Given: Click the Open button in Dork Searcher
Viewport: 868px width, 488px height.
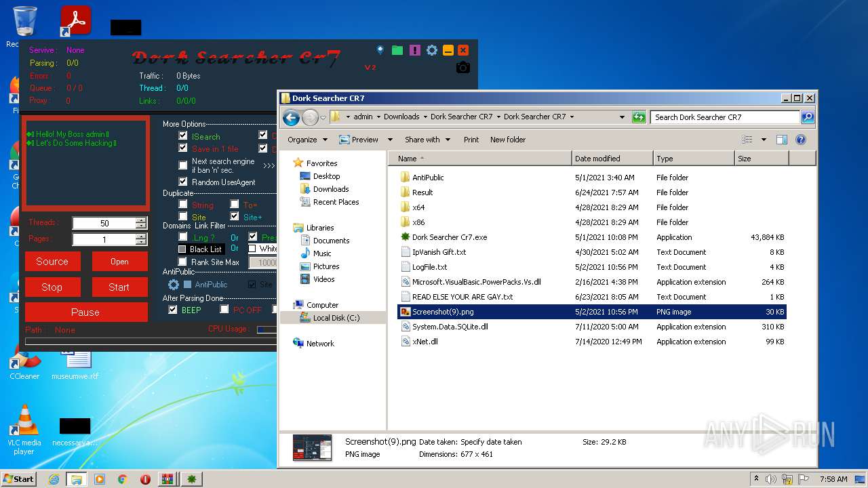Looking at the screenshot, I should pyautogui.click(x=119, y=262).
